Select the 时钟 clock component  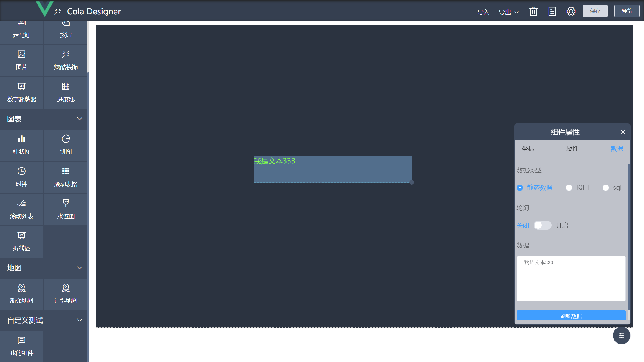[21, 177]
